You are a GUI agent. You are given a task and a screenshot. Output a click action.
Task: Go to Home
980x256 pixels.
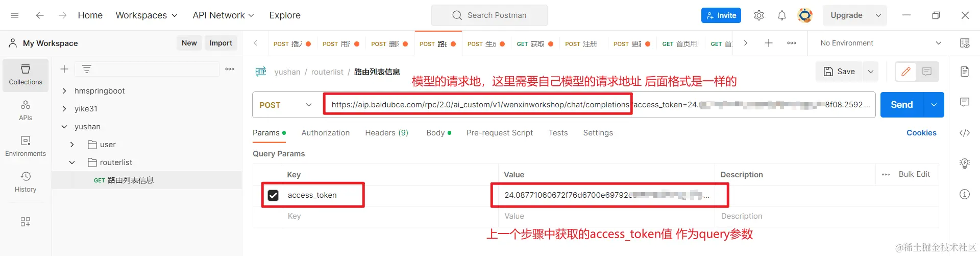point(90,15)
